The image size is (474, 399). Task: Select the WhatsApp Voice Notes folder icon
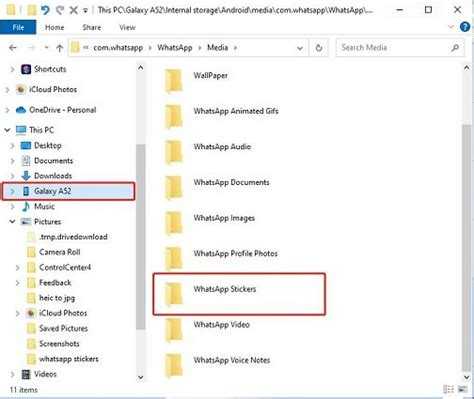point(174,366)
